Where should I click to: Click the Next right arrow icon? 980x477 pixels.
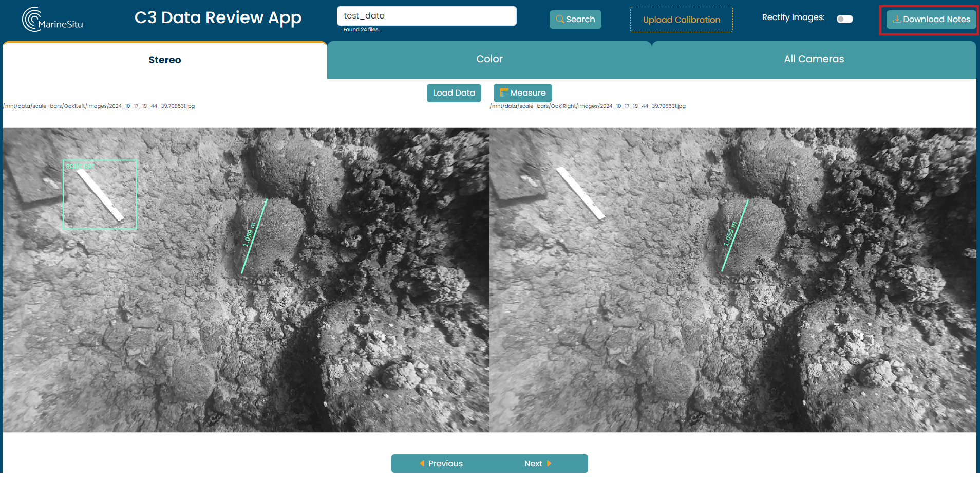(x=549, y=463)
